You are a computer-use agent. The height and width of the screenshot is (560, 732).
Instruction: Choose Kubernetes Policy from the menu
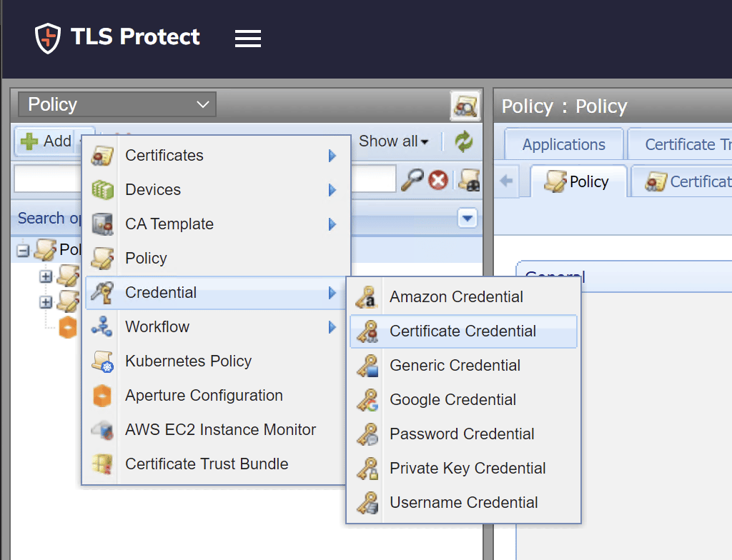click(x=216, y=361)
